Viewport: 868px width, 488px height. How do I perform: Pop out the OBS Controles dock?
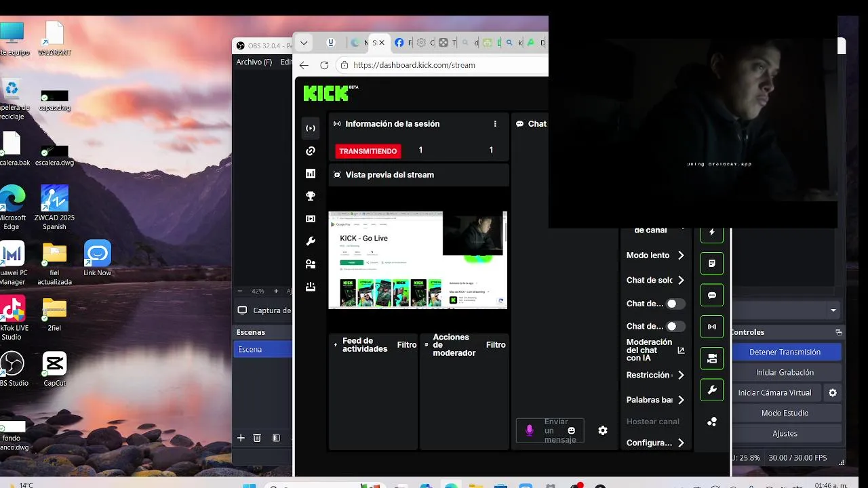click(x=839, y=332)
